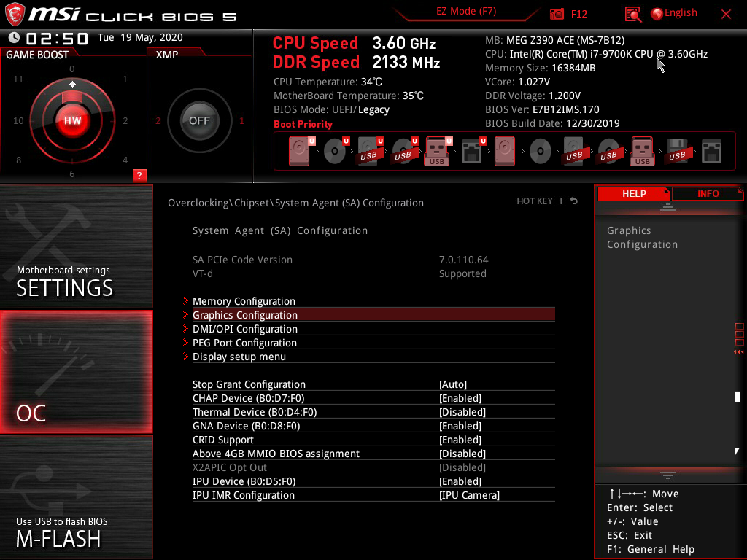Select XMP profile 2
The height and width of the screenshot is (560, 747).
click(158, 120)
